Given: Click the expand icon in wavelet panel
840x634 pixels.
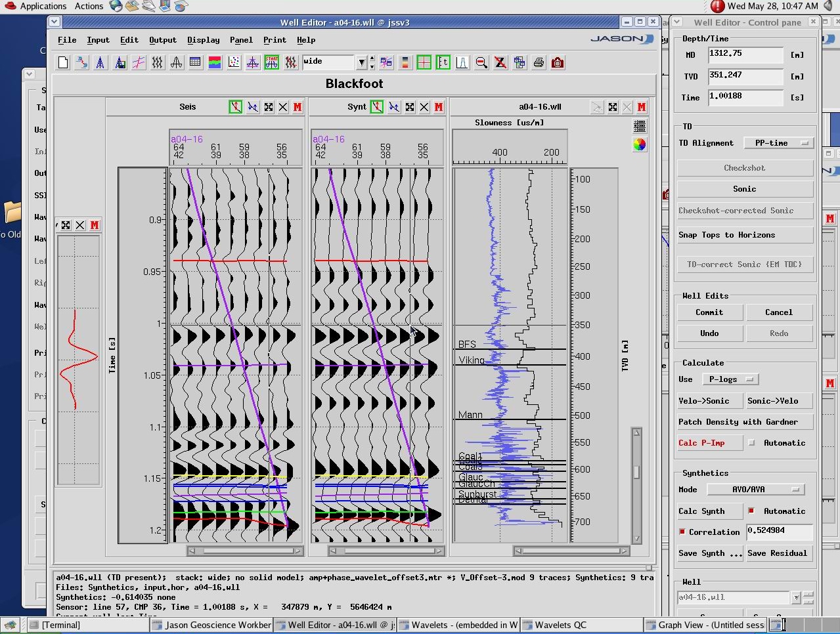Looking at the screenshot, I should point(66,225).
